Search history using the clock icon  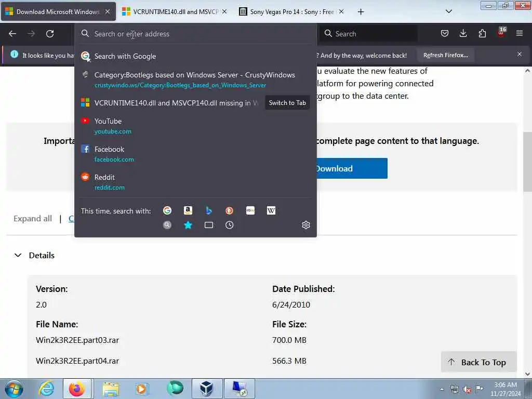(x=229, y=225)
